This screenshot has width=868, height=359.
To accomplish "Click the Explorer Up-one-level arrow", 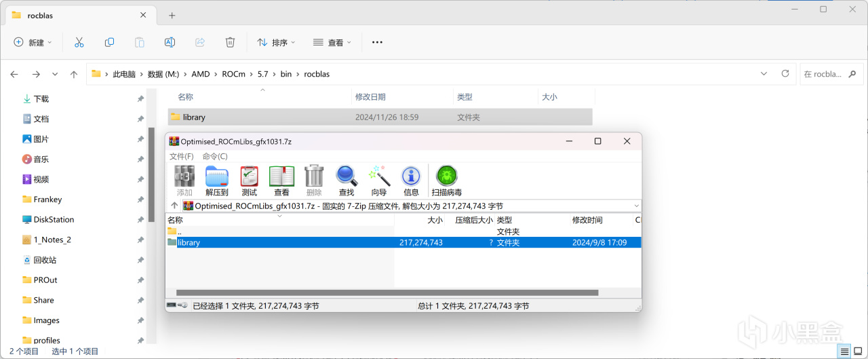I will 74,74.
